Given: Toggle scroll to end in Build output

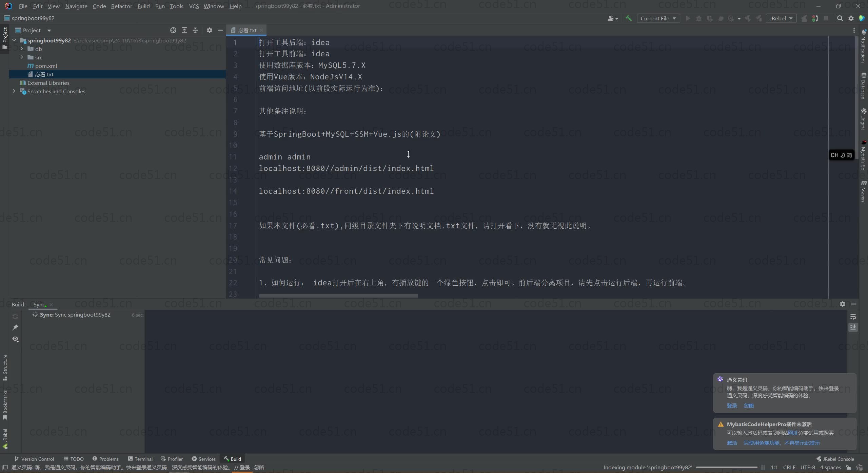Looking at the screenshot, I should click(853, 327).
